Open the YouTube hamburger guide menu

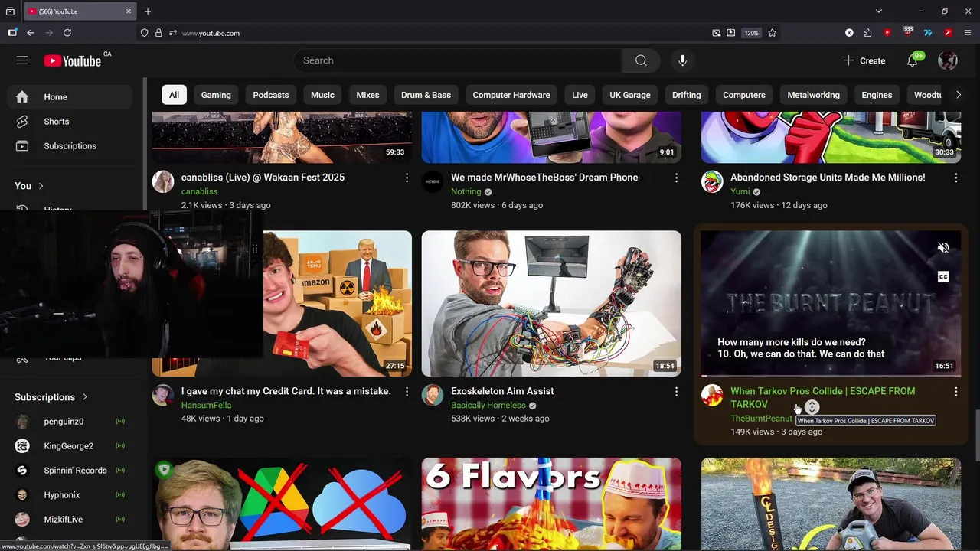tap(22, 60)
